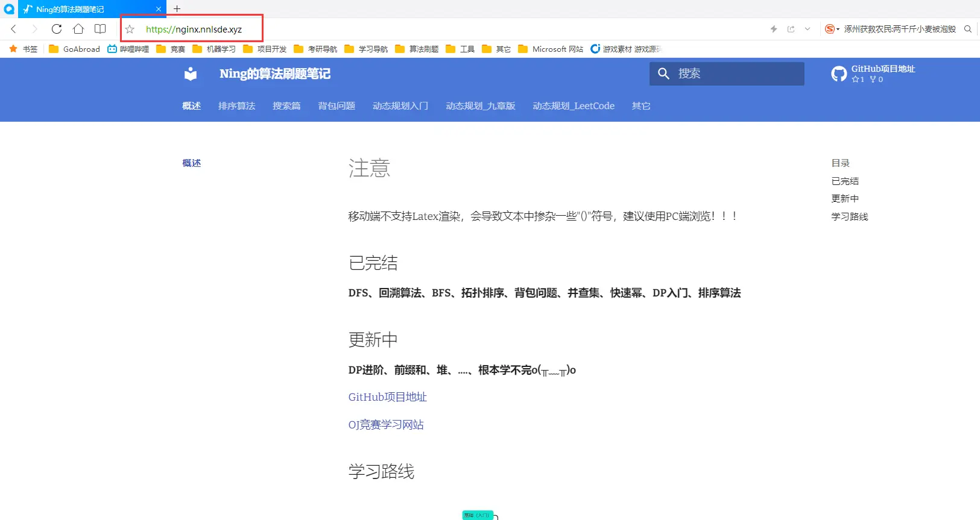
Task: Open the 考研导航 bookmark folder
Action: tap(315, 49)
